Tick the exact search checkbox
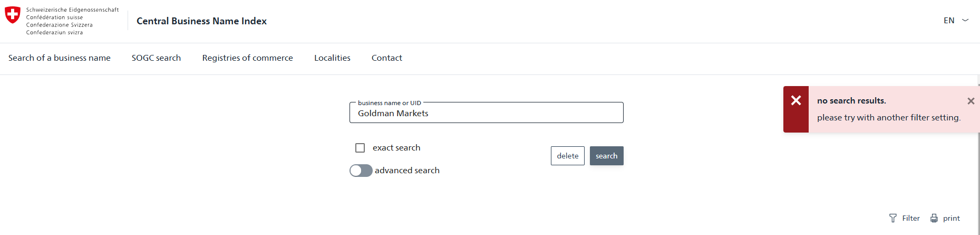This screenshot has width=980, height=235. click(x=360, y=148)
